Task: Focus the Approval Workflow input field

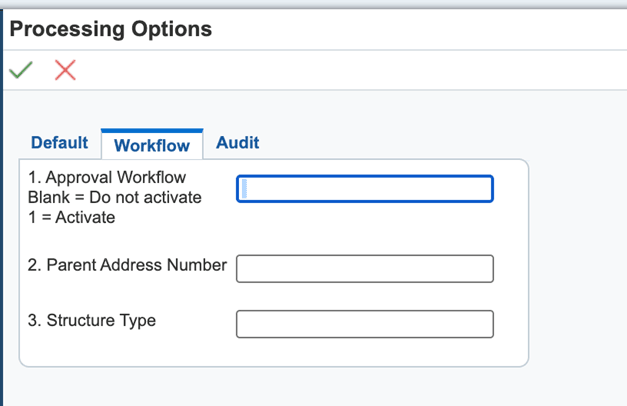Action: click(x=365, y=189)
